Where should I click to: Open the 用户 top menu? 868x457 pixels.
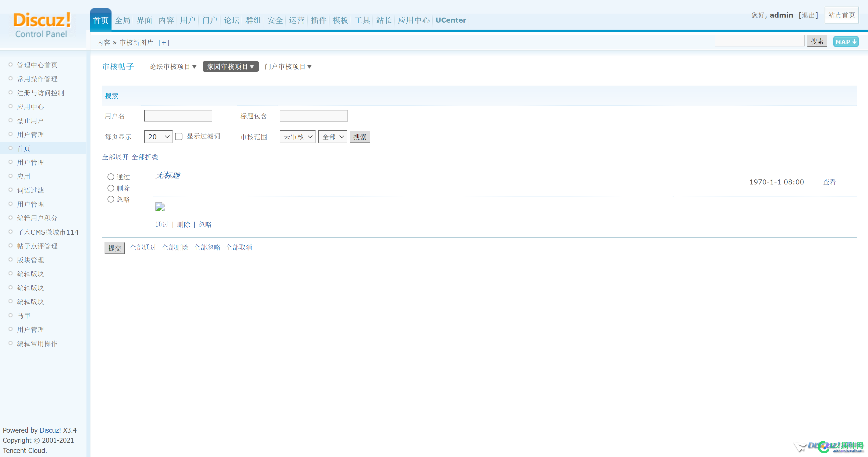pyautogui.click(x=188, y=20)
